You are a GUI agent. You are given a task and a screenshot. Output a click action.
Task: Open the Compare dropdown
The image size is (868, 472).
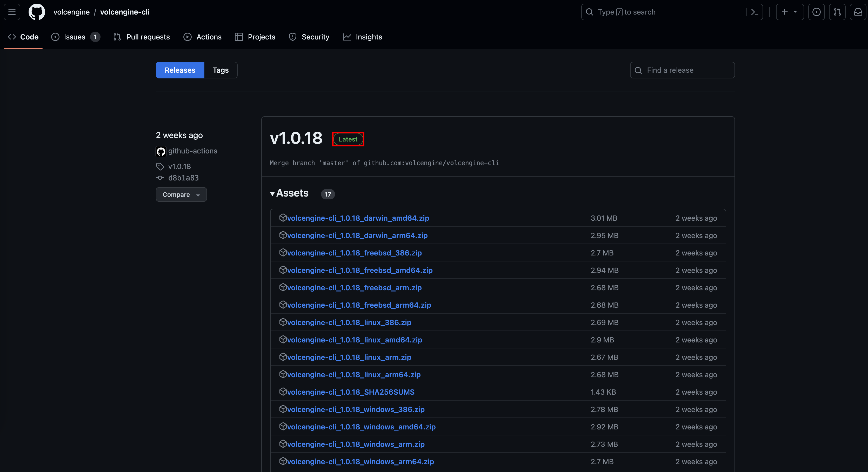pyautogui.click(x=181, y=194)
